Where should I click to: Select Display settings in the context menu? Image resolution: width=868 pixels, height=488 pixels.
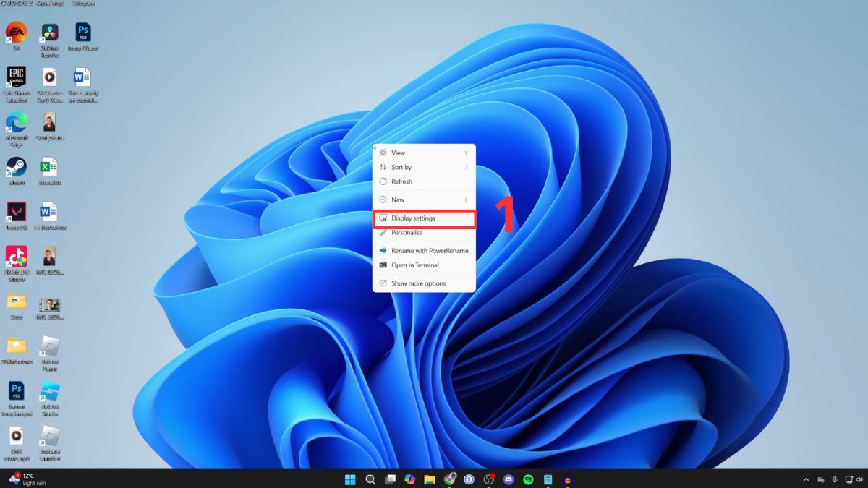coord(413,218)
